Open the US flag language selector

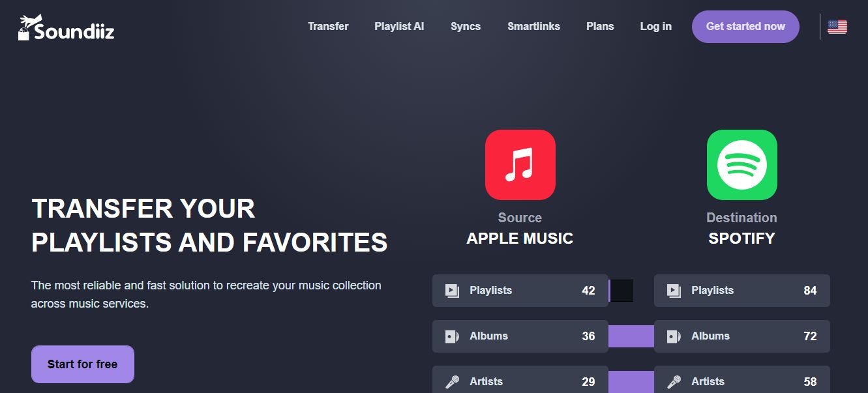pyautogui.click(x=837, y=27)
